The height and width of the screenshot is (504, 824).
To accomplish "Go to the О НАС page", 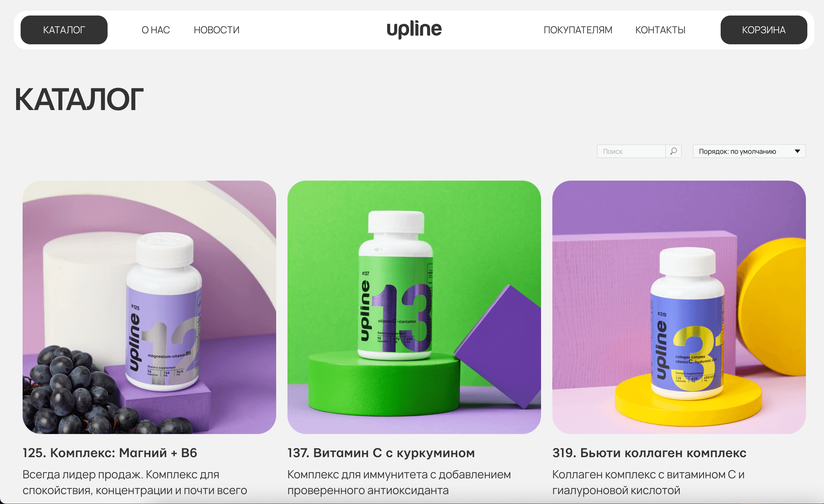I will pos(156,30).
